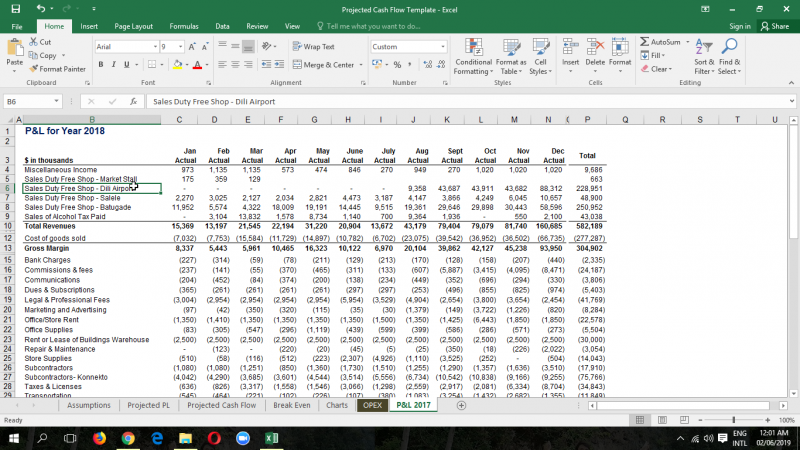
Task: Click the AutoSum sigma icon
Action: tap(645, 42)
